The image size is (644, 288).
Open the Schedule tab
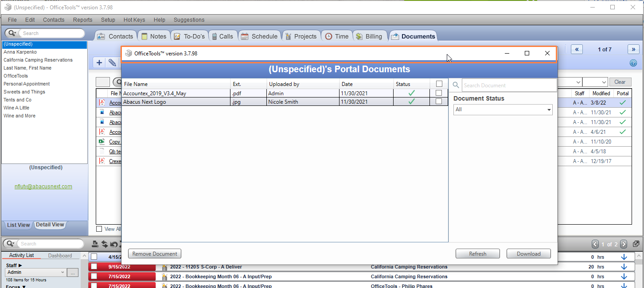pos(260,36)
